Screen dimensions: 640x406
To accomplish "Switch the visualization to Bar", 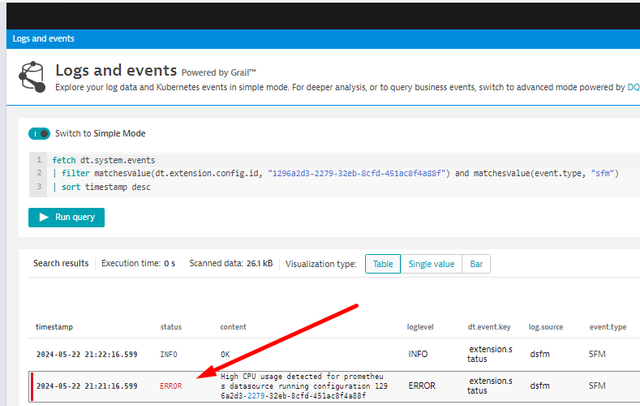I will click(x=476, y=264).
